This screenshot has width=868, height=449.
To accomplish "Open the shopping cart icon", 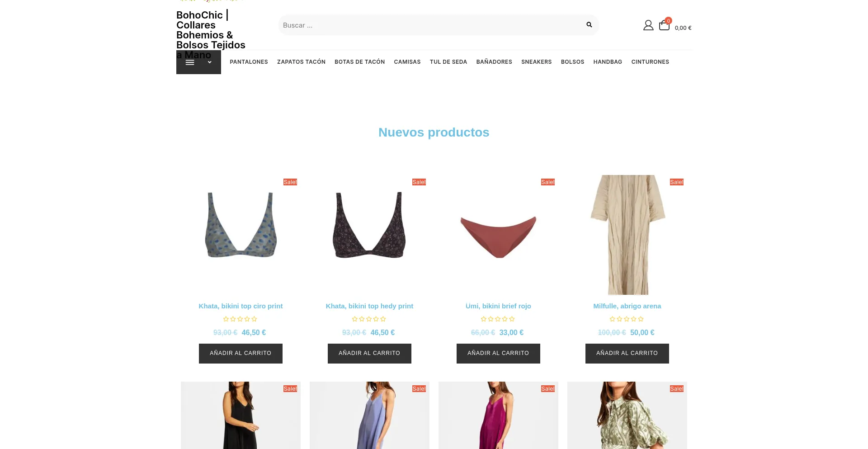I will tap(664, 25).
